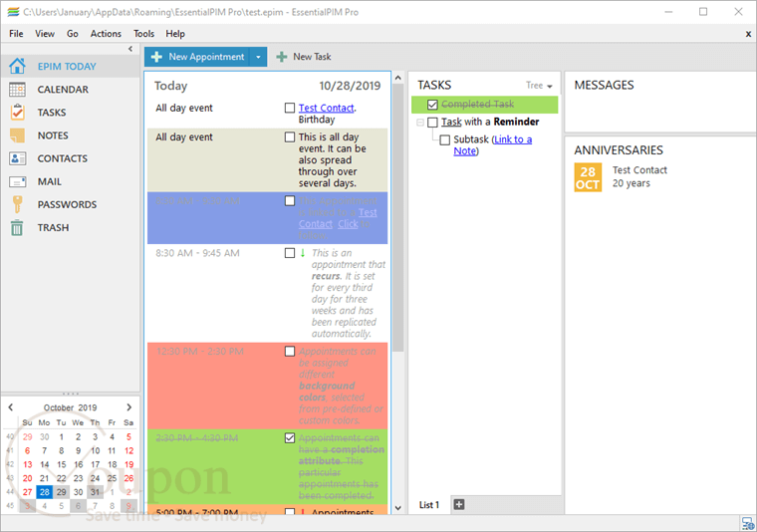
Task: Check the Test Contact Birthday event checkbox
Action: (x=290, y=108)
